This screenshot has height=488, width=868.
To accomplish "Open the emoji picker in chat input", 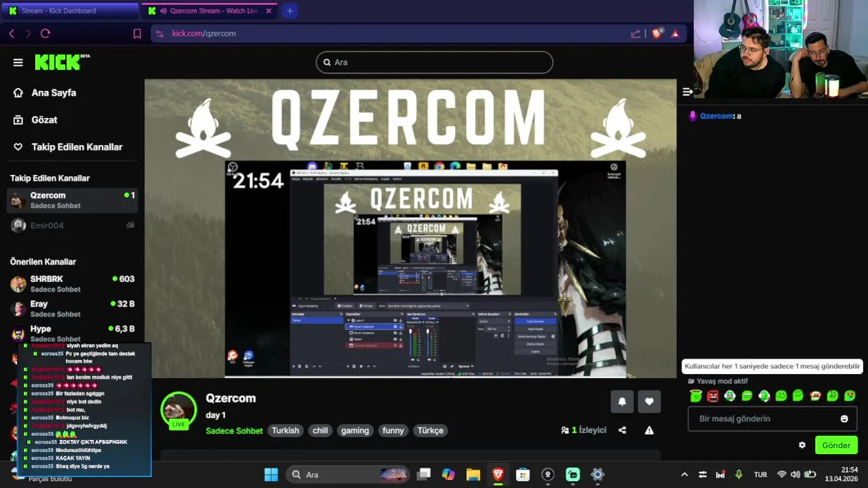I will 844,419.
